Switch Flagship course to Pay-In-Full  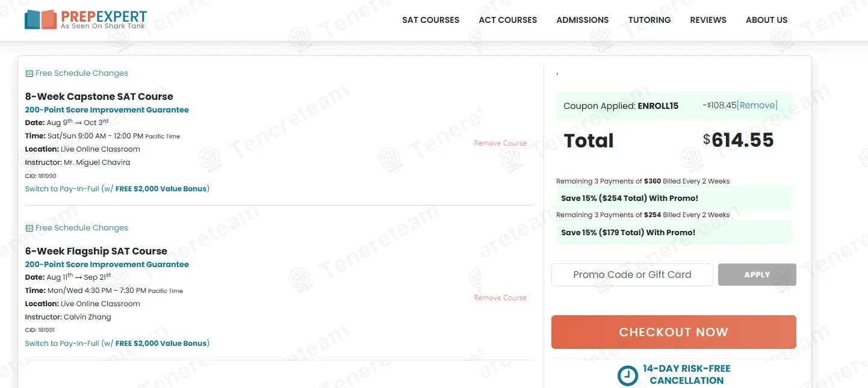pyautogui.click(x=117, y=343)
